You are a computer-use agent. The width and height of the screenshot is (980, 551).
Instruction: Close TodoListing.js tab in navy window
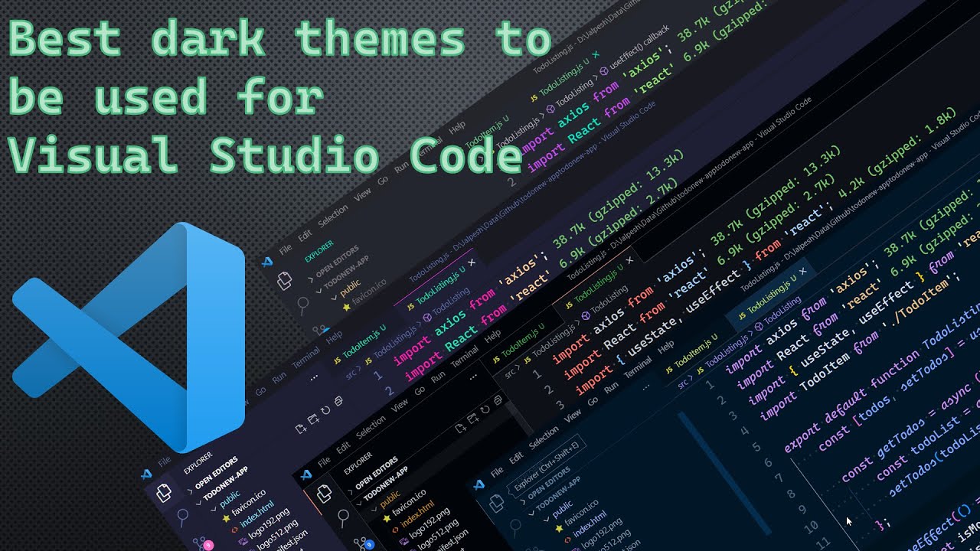tap(803, 271)
